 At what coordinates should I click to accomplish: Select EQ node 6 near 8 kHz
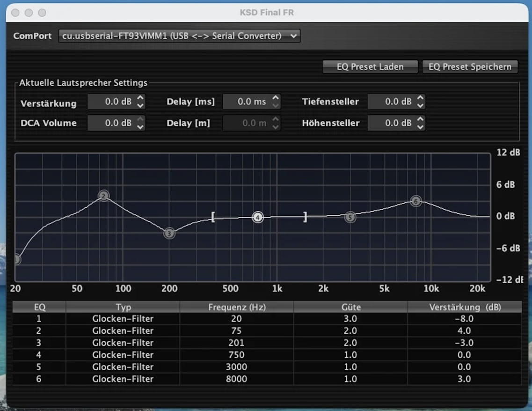click(416, 201)
